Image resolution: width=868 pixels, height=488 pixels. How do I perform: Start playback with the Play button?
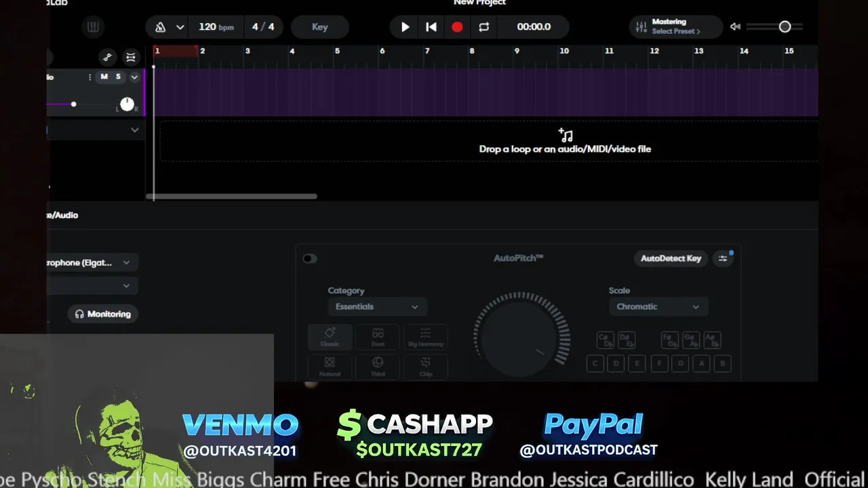pyautogui.click(x=405, y=27)
